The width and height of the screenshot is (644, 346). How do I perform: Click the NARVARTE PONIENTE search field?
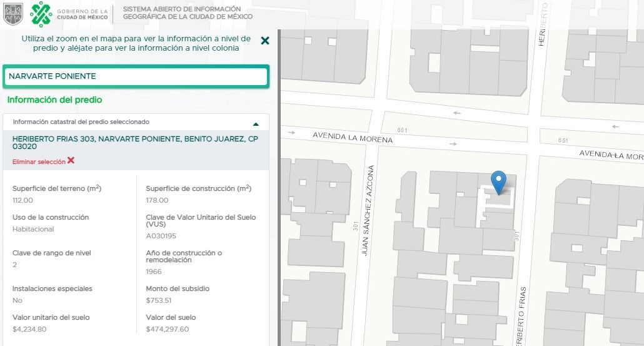(x=136, y=76)
